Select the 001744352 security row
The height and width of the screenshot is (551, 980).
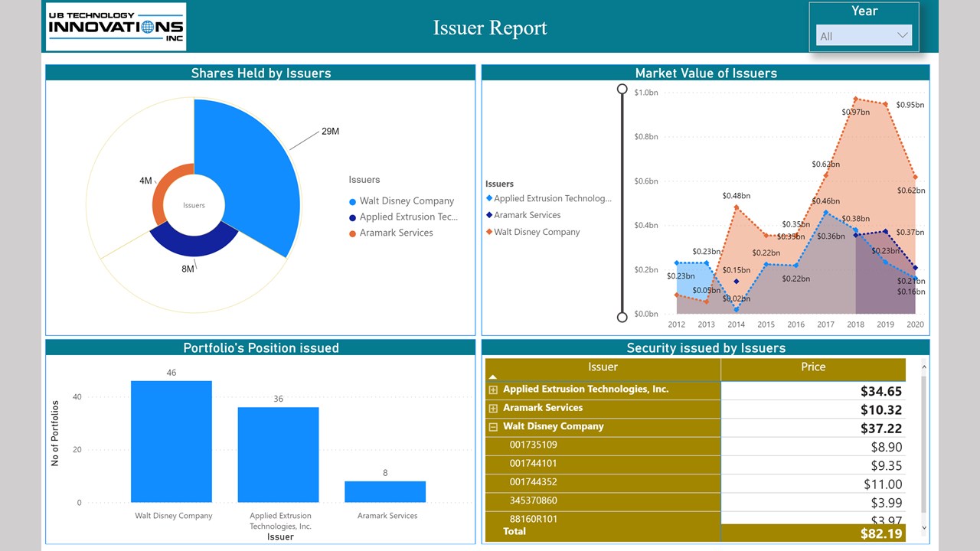point(603,482)
